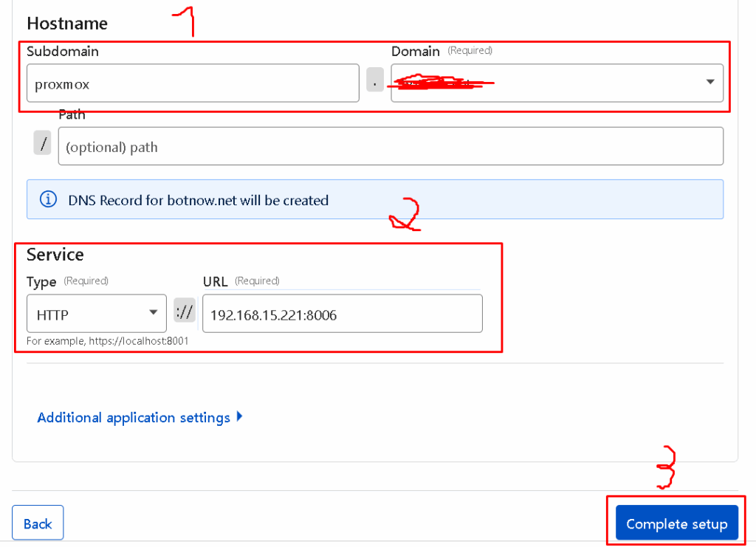This screenshot has height=547, width=756.
Task: Click the Hostname section heading
Action: [67, 24]
